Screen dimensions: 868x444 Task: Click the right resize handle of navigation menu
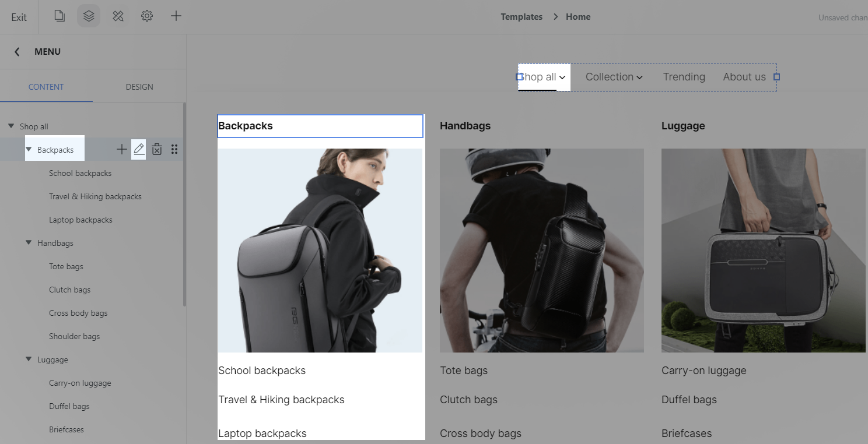tap(776, 77)
